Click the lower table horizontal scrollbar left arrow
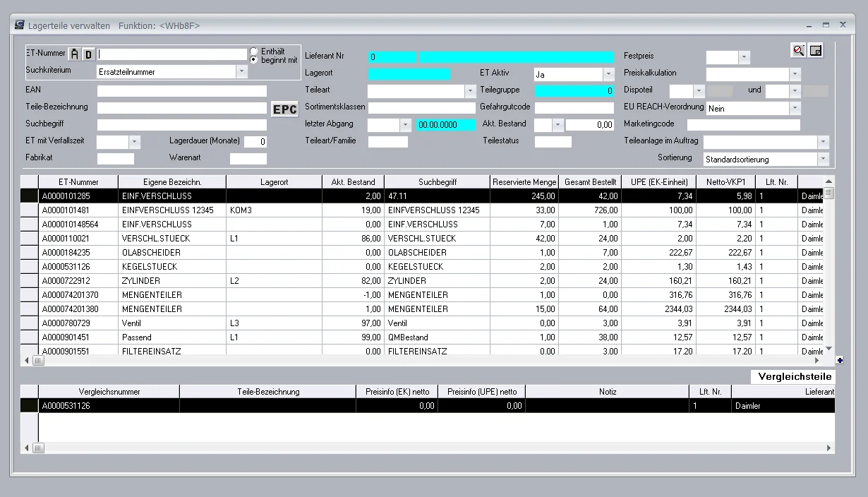 click(27, 448)
